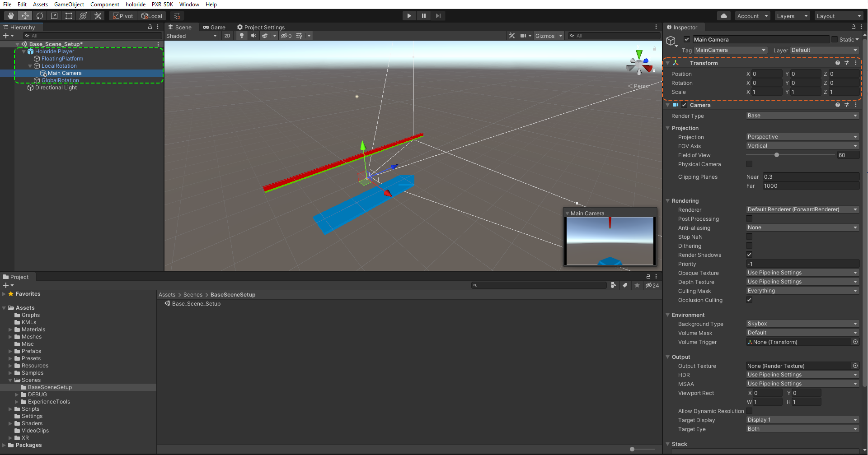Expand the Materials folder in Assets

tap(10, 330)
